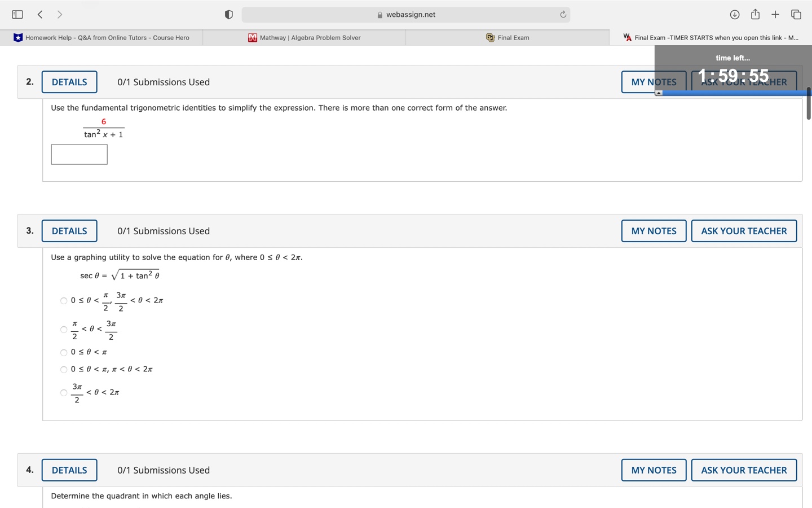Switch to the Final Exam tab

pyautogui.click(x=507, y=37)
